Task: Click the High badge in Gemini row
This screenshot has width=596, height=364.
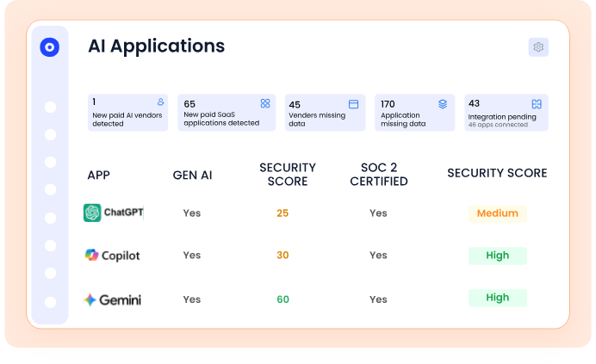Action: pos(498,298)
